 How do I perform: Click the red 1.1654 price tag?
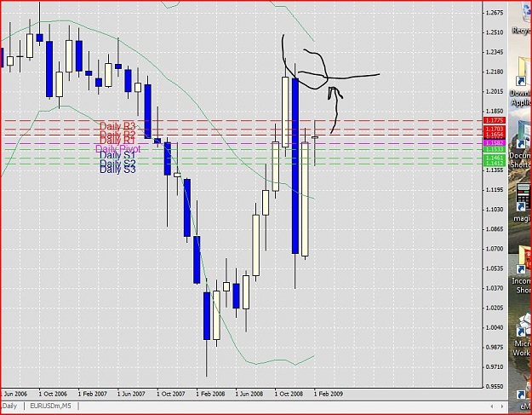coord(495,135)
